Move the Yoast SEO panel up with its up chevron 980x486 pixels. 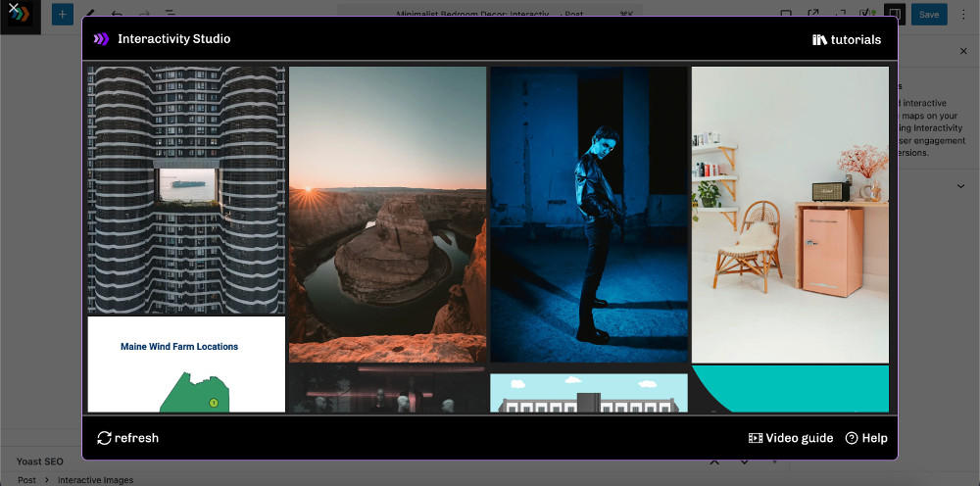point(714,462)
